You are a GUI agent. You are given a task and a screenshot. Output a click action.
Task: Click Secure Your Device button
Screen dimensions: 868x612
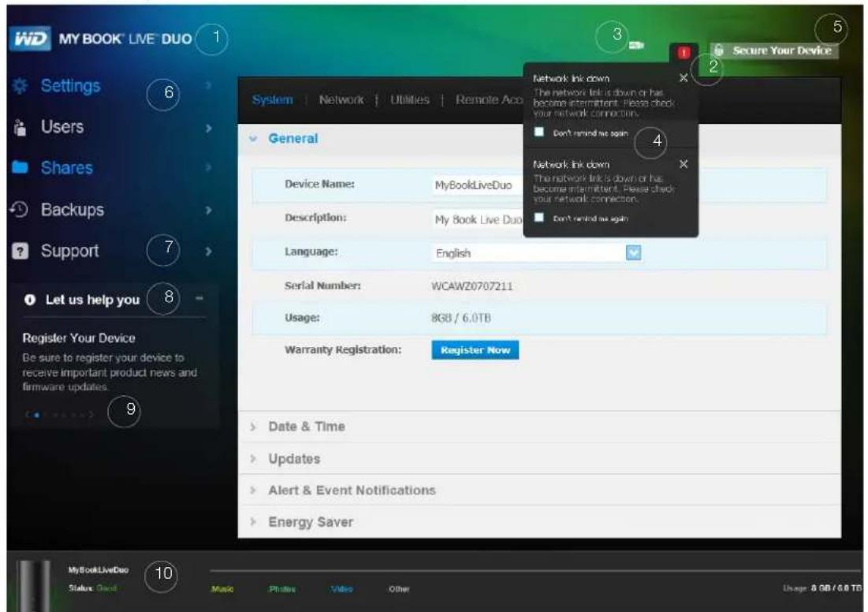point(774,50)
